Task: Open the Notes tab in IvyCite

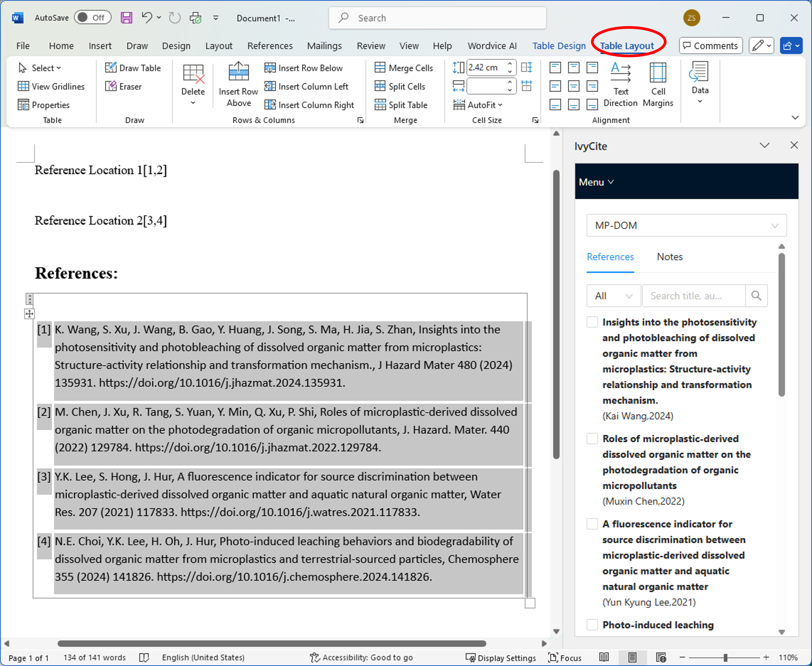Action: click(670, 257)
